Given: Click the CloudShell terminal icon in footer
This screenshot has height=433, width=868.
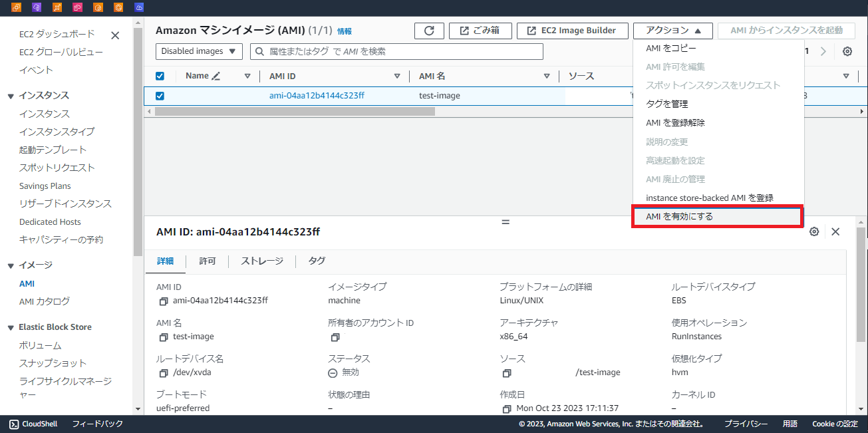Looking at the screenshot, I should [x=13, y=424].
